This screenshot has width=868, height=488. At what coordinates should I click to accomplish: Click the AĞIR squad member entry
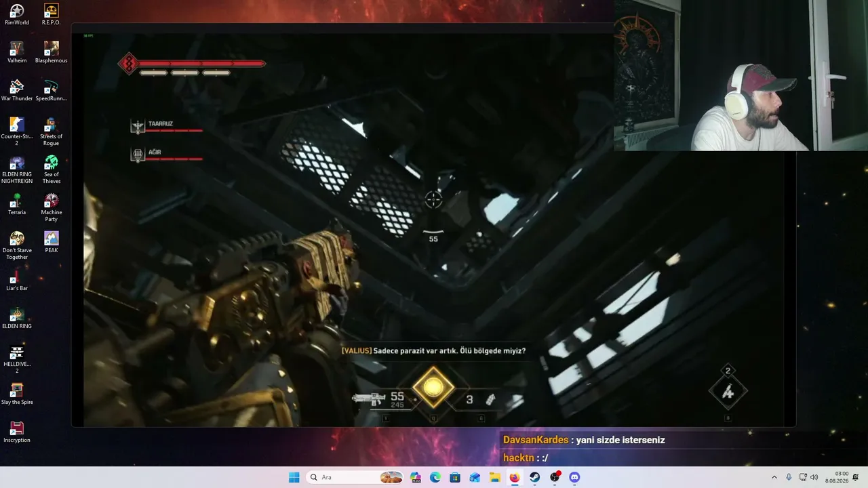(x=167, y=155)
